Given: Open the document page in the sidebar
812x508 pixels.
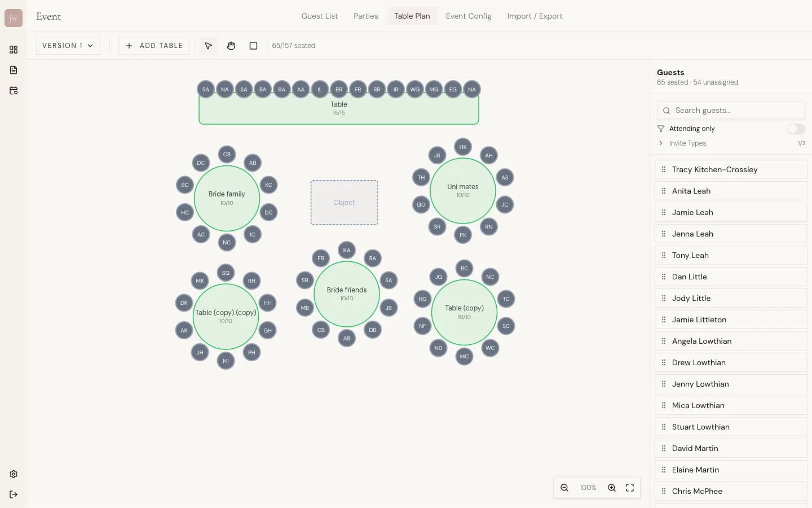Looking at the screenshot, I should tap(14, 70).
